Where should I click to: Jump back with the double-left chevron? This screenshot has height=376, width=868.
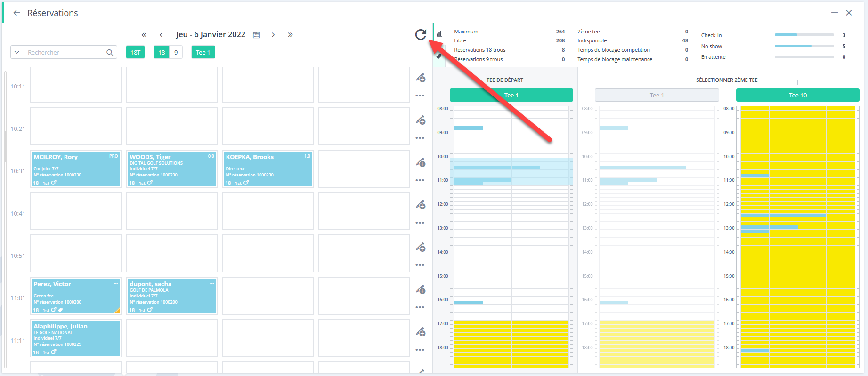(144, 35)
